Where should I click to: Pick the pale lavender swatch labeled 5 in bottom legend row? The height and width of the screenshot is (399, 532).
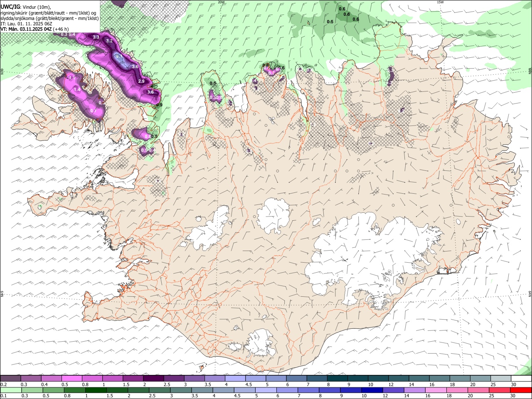click(x=265, y=390)
